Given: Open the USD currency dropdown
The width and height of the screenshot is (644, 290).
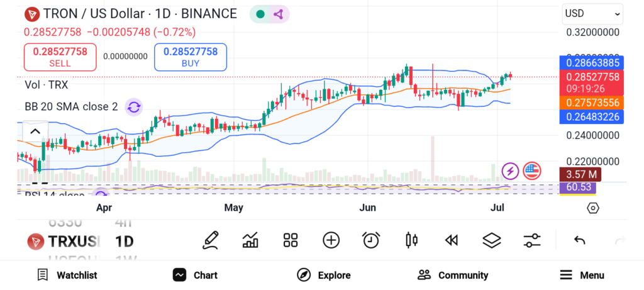Looking at the screenshot, I should click(592, 14).
